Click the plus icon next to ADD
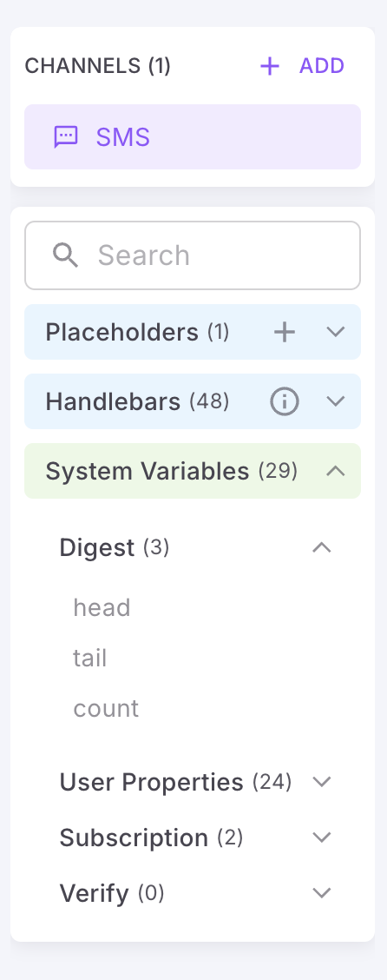 pos(270,66)
